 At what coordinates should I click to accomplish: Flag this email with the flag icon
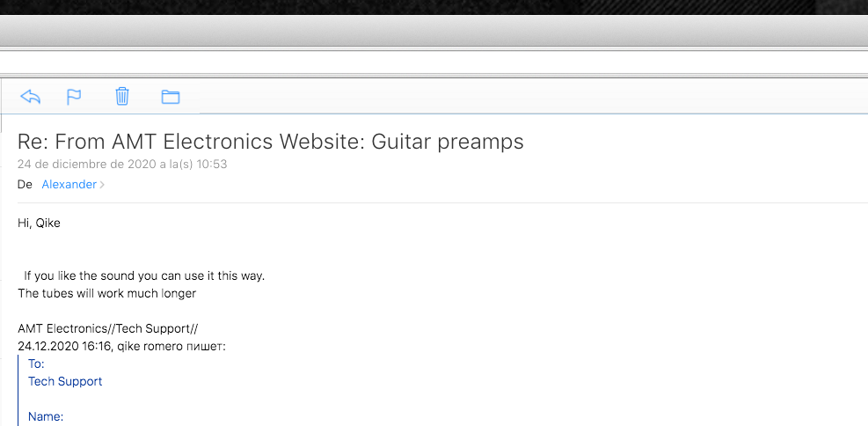point(74,97)
